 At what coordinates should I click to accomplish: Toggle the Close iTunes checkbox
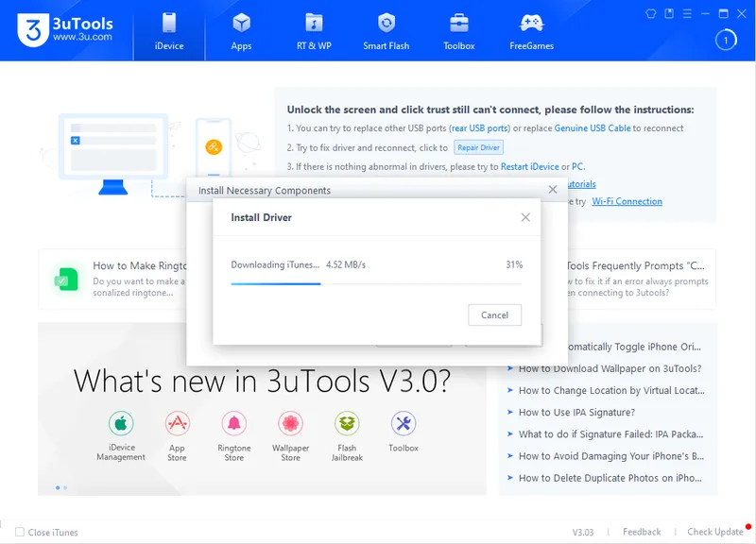point(20,532)
